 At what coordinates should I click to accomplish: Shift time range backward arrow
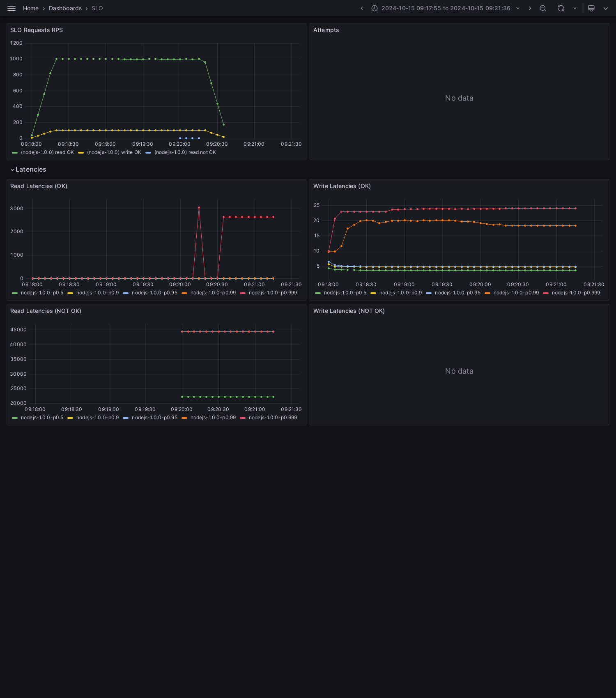click(362, 8)
